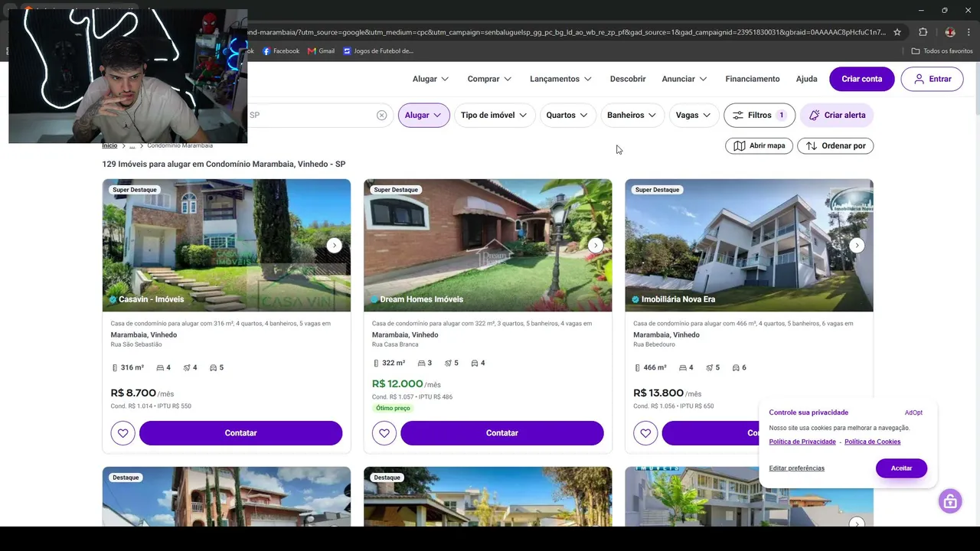The width and height of the screenshot is (980, 551).
Task: Expand the Lançamentos navigation menu
Action: (560, 79)
